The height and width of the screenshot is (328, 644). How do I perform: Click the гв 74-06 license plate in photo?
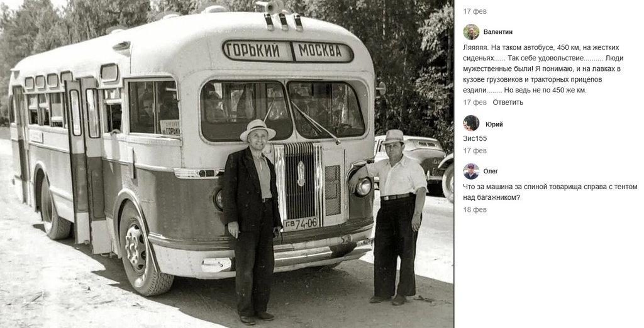coord(301,223)
